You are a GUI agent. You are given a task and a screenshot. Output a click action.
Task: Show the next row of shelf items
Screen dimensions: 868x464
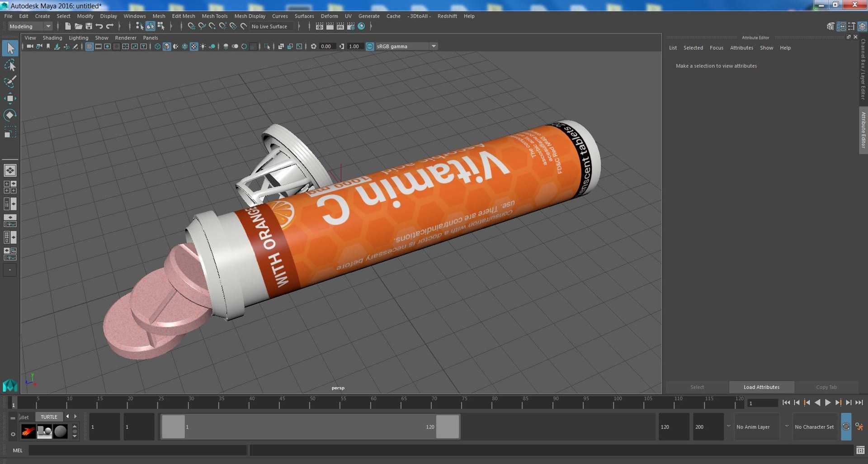click(75, 436)
